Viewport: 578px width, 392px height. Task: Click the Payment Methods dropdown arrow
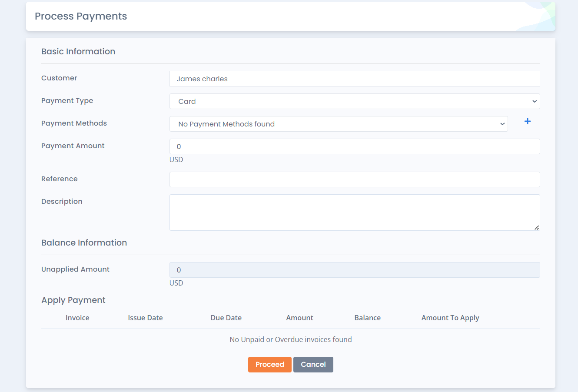click(x=502, y=124)
